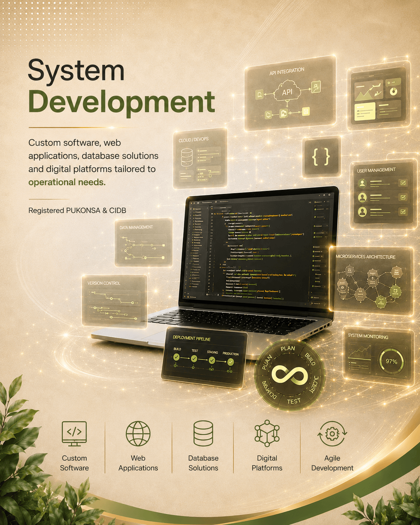Click the database stack icon in Cloud / DevOps card
420x525 pixels.
[x=187, y=157]
